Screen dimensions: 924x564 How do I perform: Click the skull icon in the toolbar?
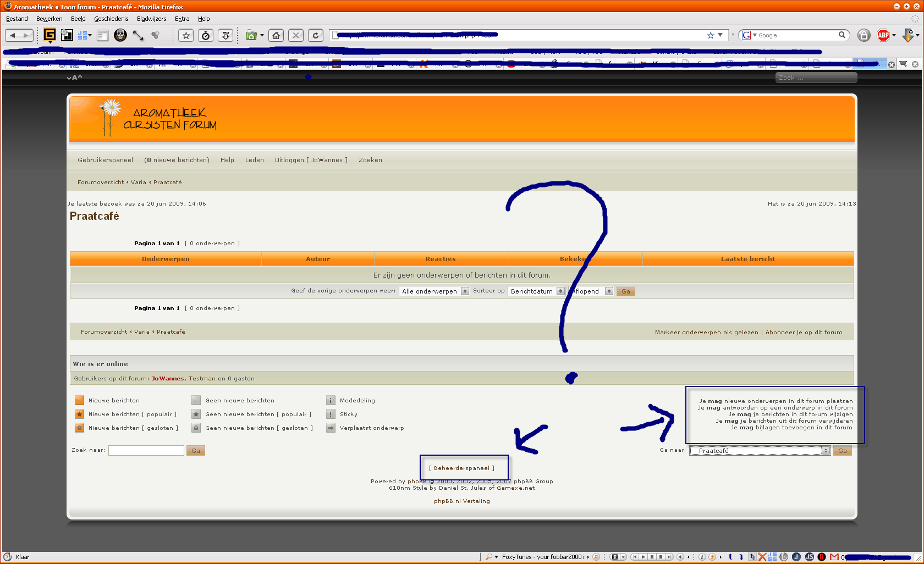[x=120, y=35]
